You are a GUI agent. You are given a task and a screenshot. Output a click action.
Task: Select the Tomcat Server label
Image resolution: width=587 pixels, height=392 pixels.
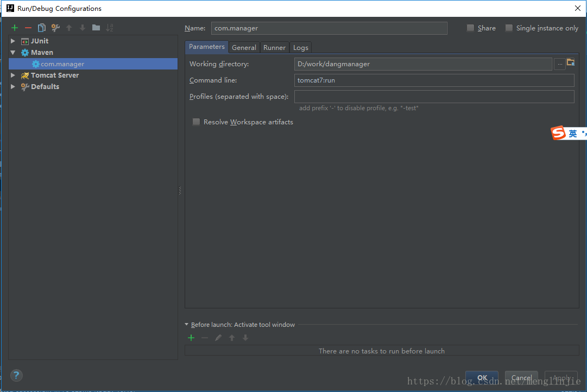(x=55, y=75)
